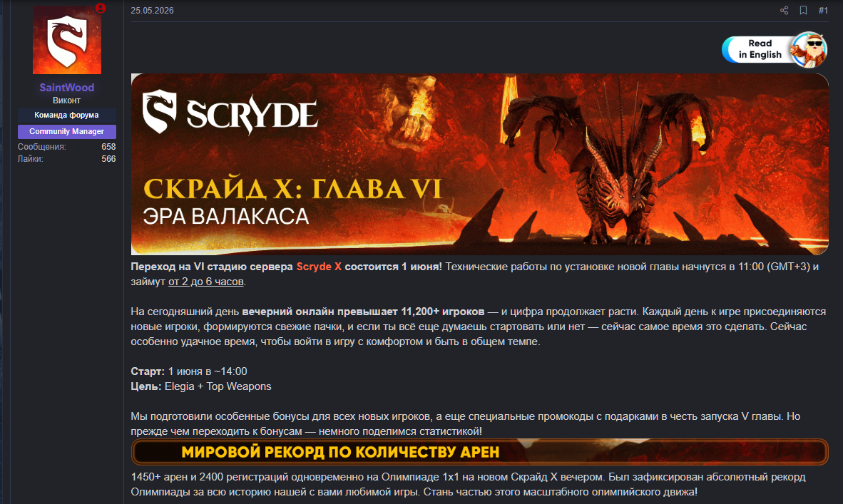The height and width of the screenshot is (504, 843).
Task: Click the message count 658
Action: tap(108, 147)
